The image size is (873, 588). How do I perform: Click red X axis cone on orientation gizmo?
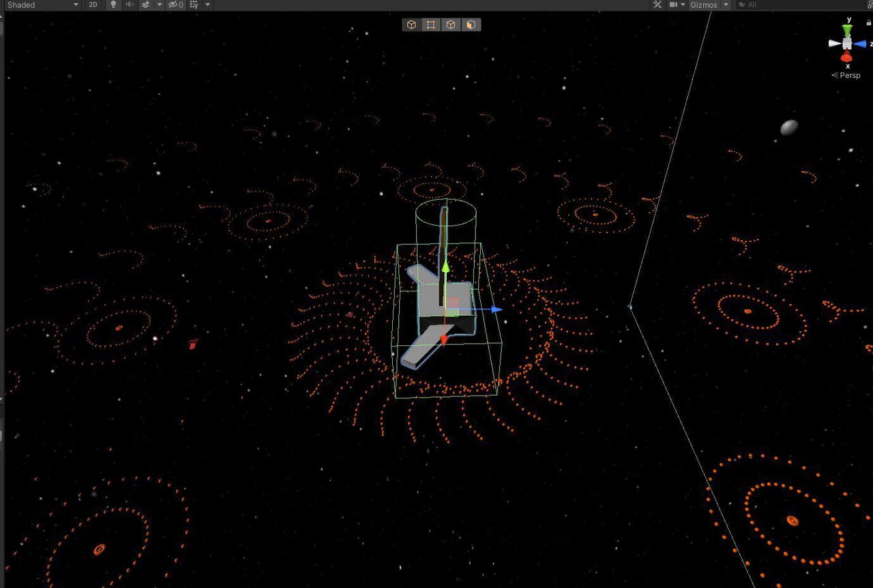click(847, 57)
